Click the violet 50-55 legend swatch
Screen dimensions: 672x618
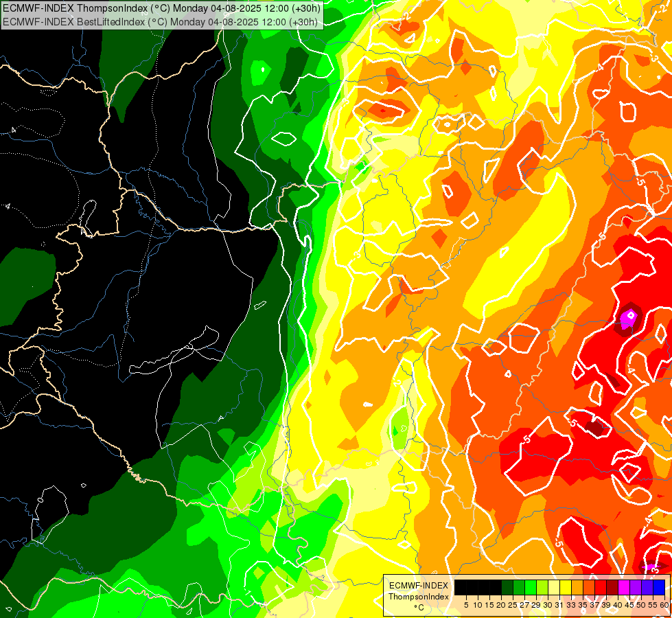pos(647,588)
